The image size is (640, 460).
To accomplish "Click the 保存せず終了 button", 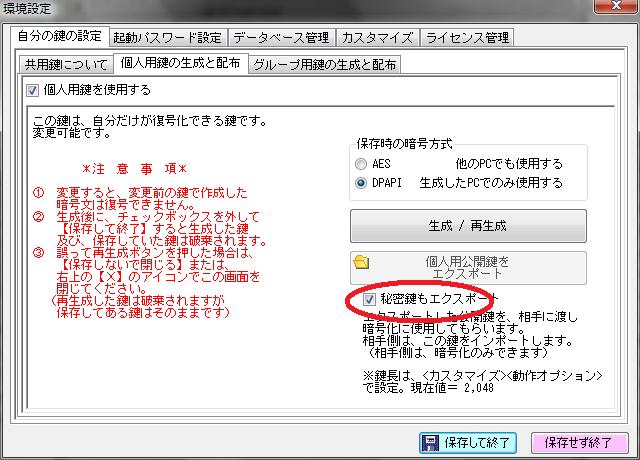I will (579, 442).
